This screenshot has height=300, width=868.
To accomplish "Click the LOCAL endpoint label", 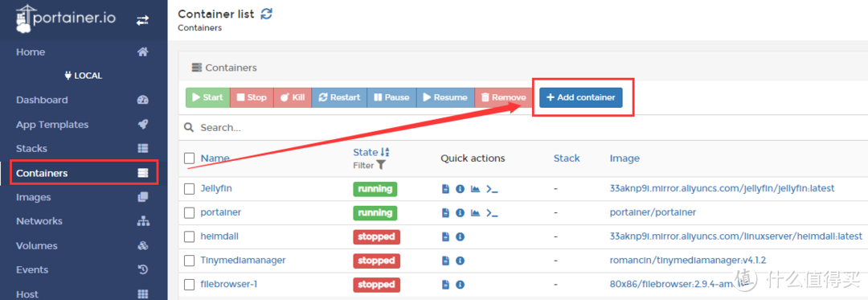I will pyautogui.click(x=84, y=76).
